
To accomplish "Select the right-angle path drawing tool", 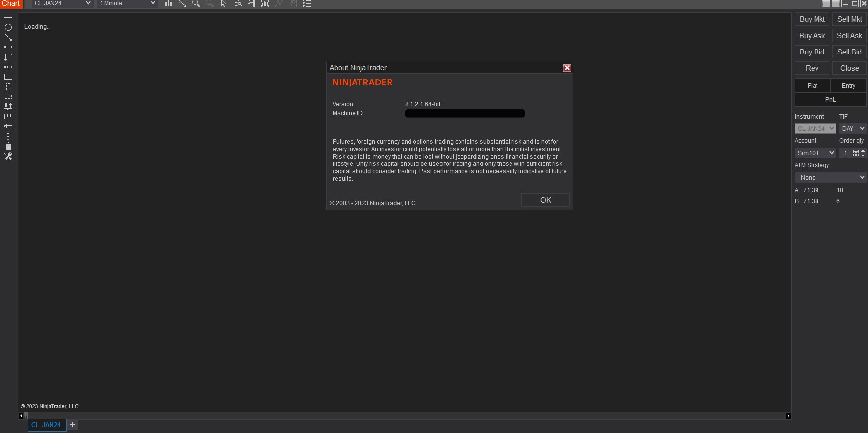I will click(8, 57).
